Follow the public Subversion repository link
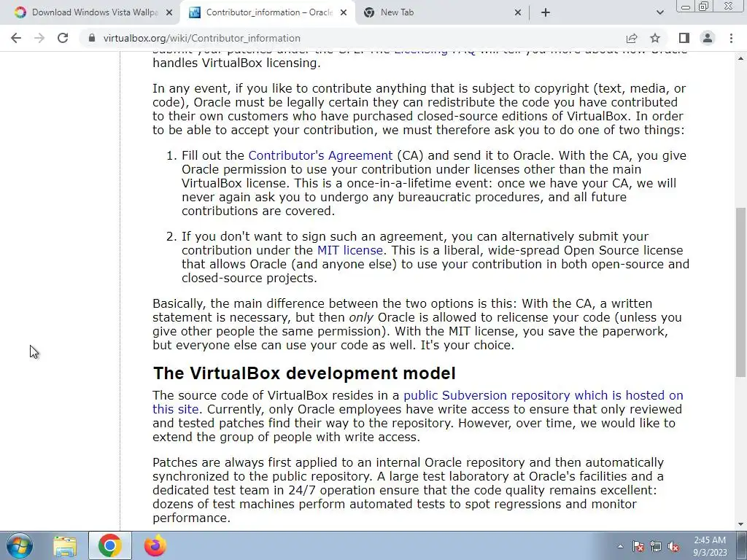Viewport: 747px width, 560px height. [x=543, y=395]
